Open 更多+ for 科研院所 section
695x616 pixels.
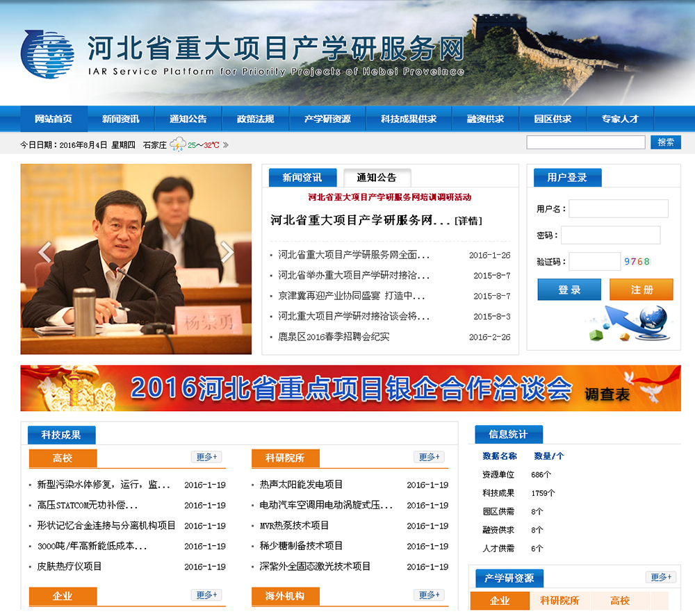(429, 457)
